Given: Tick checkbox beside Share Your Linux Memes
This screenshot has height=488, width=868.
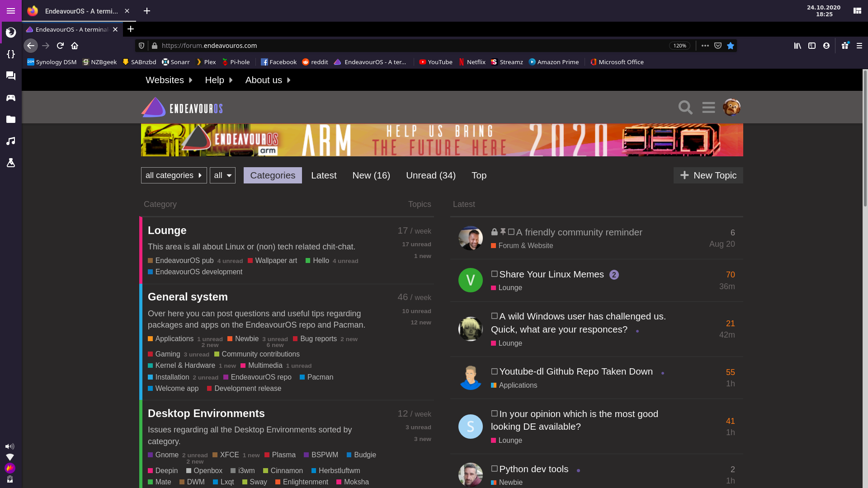Looking at the screenshot, I should point(494,274).
